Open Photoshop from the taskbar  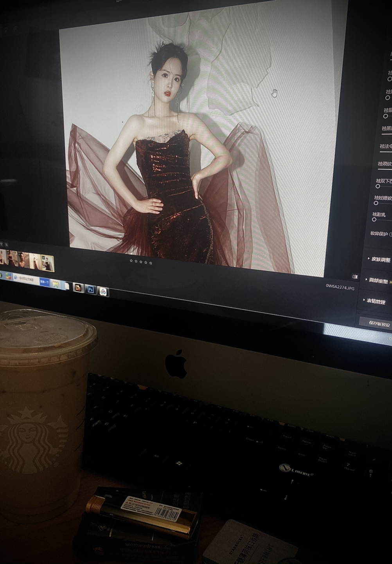[91, 290]
